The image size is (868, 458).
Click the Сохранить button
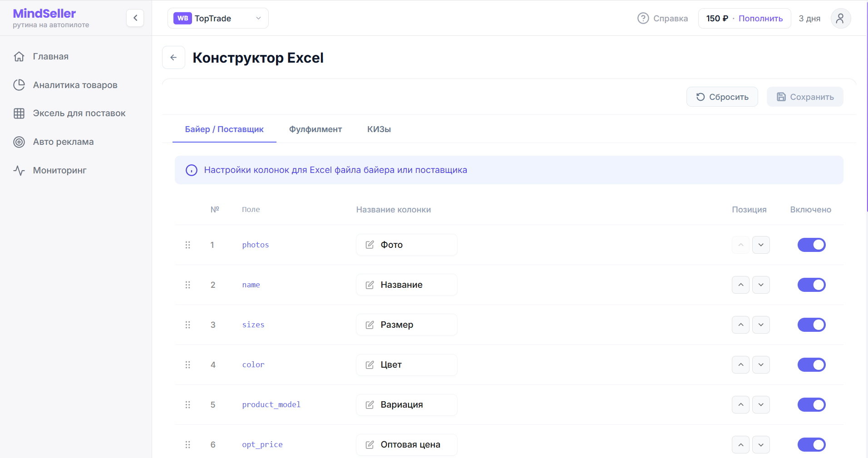pos(805,97)
